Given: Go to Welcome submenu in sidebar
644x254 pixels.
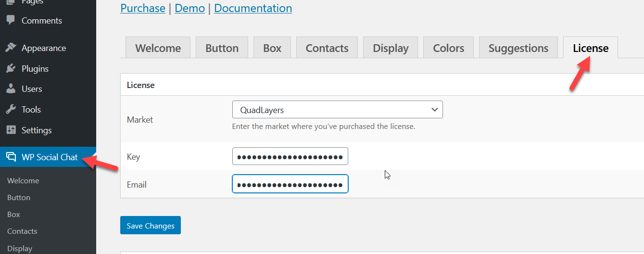Looking at the screenshot, I should pos(23,181).
